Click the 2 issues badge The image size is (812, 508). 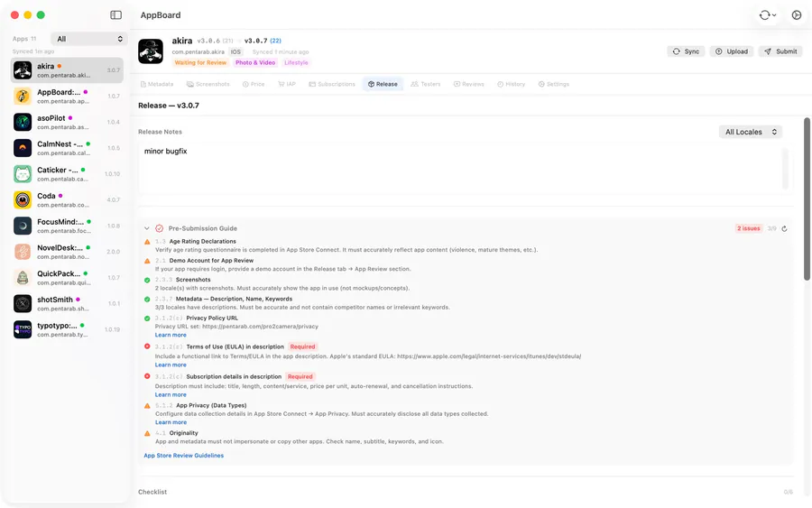click(749, 228)
